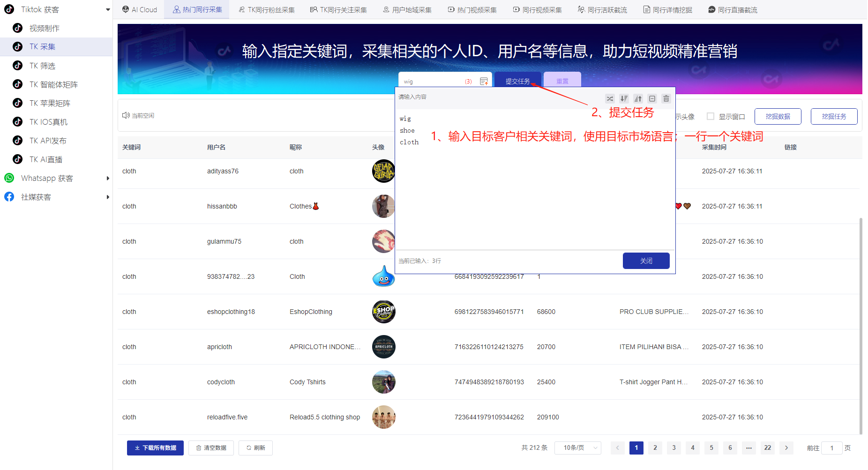The width and height of the screenshot is (868, 470).
Task: Open the 10条/页 page size dropdown
Action: pyautogui.click(x=577, y=448)
